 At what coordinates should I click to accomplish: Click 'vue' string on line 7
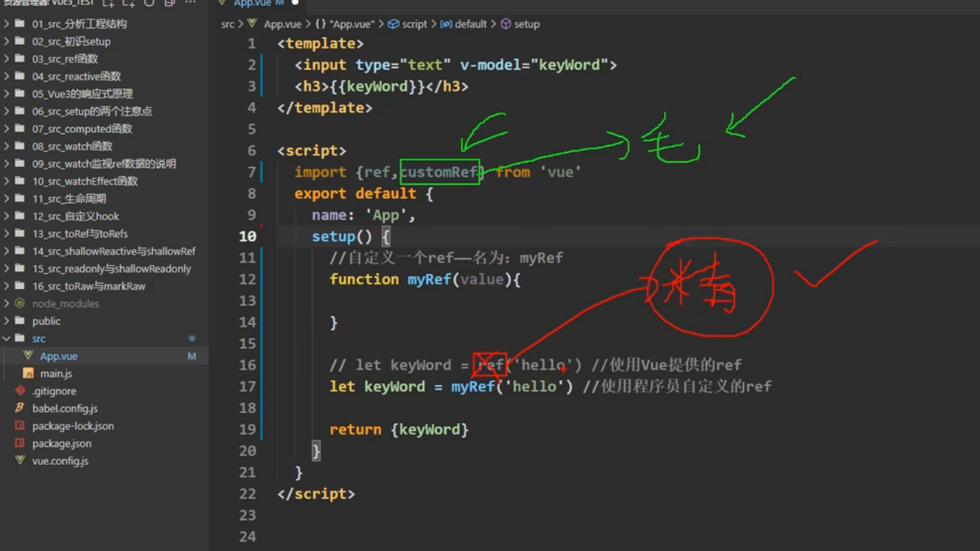pyautogui.click(x=560, y=172)
